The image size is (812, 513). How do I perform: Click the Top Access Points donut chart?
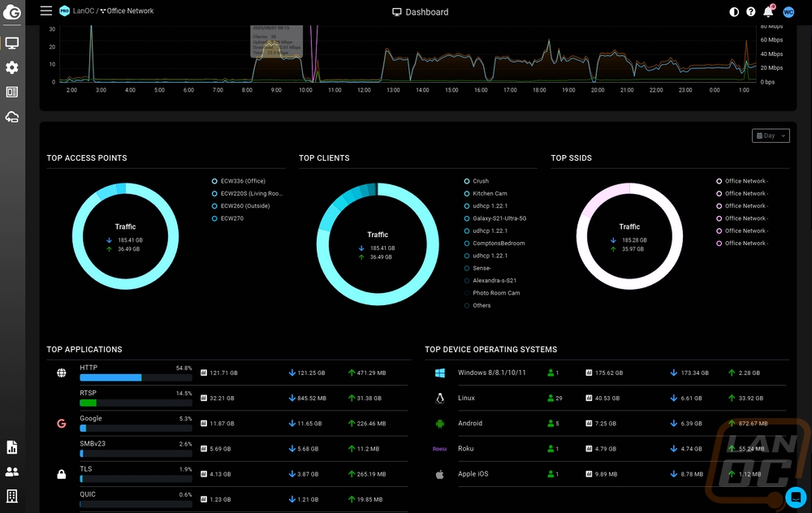125,237
